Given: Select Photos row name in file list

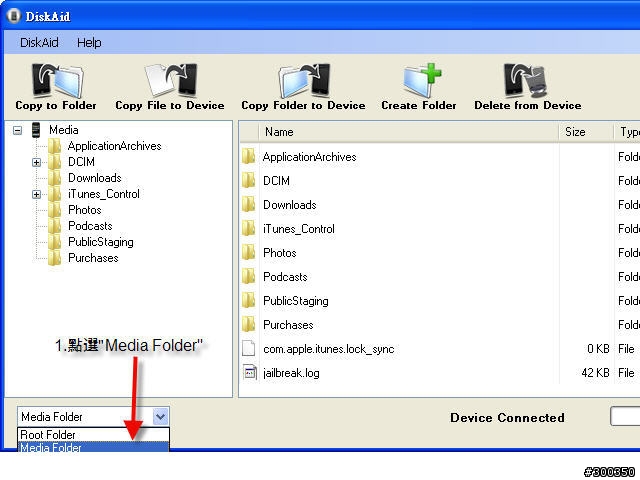Looking at the screenshot, I should 280,253.
